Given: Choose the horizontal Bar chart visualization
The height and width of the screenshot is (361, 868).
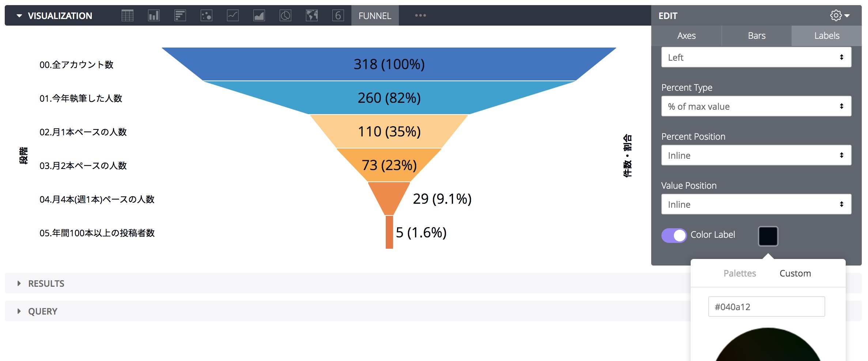Looking at the screenshot, I should 180,15.
